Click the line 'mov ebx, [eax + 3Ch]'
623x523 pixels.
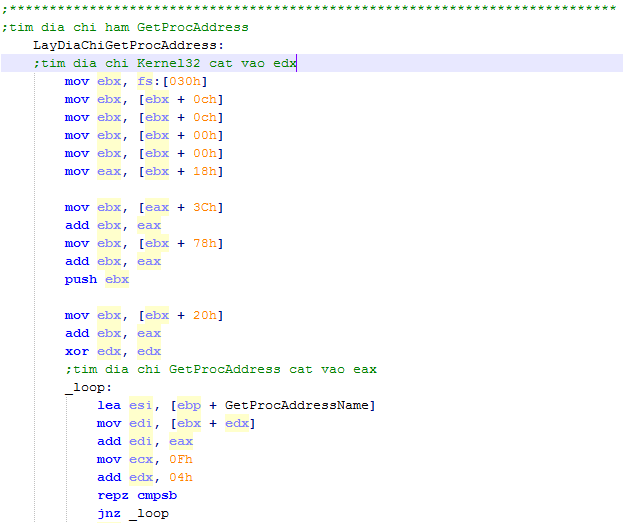(x=144, y=207)
